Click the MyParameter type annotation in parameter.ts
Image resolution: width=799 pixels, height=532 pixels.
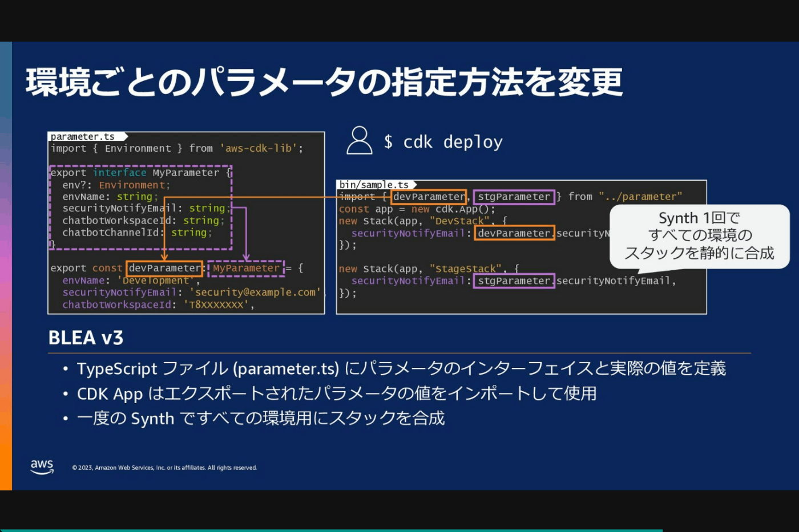point(246,268)
